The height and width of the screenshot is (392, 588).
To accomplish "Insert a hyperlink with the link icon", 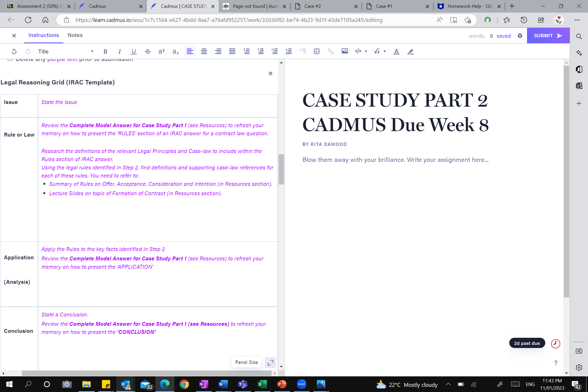I will click(330, 51).
